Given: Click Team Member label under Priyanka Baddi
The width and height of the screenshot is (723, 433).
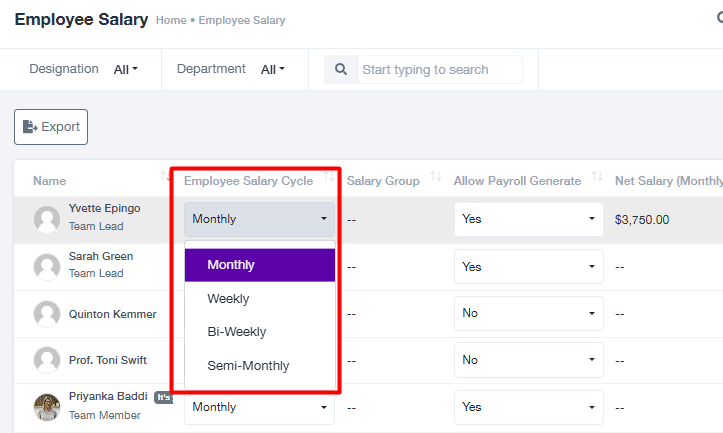Looking at the screenshot, I should 105,415.
